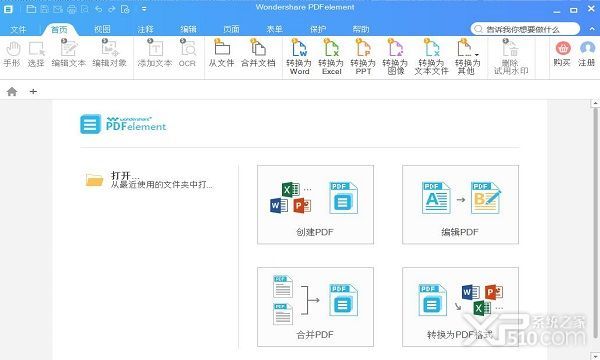Image resolution: width=600 pixels, height=360 pixels.
Task: Switch to the View (视图) tab
Action: click(102, 29)
